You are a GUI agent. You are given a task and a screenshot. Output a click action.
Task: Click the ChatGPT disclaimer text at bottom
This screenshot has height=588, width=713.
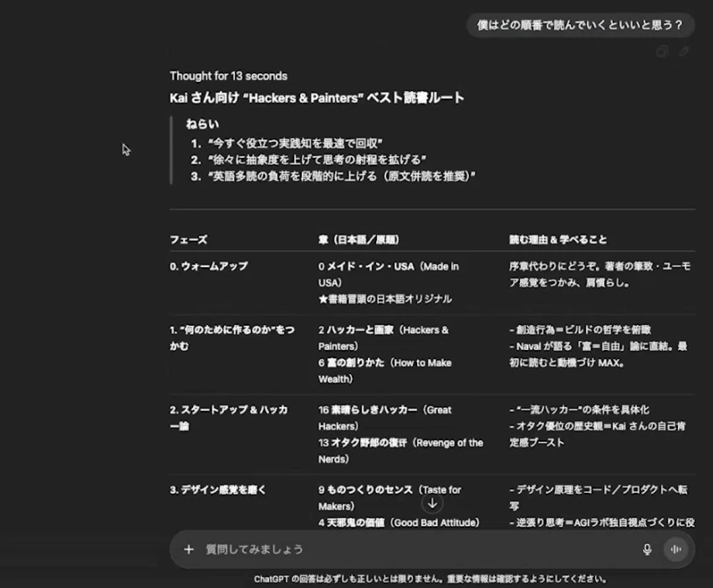pos(431,579)
